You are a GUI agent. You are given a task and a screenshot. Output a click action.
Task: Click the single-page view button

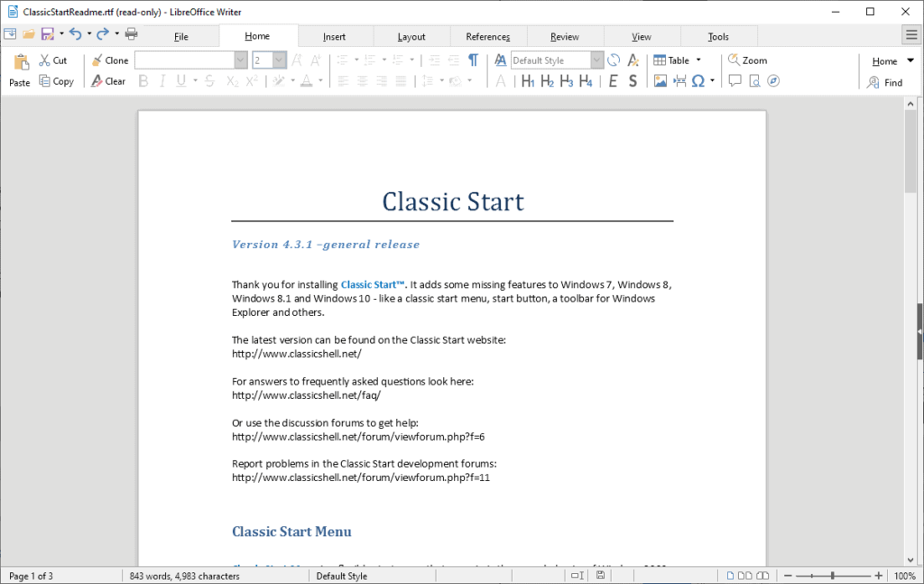[x=729, y=575]
